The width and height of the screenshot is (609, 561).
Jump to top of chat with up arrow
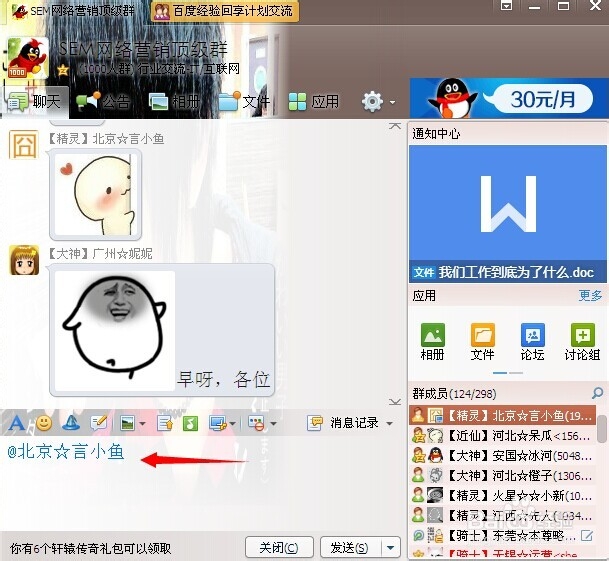tap(395, 125)
